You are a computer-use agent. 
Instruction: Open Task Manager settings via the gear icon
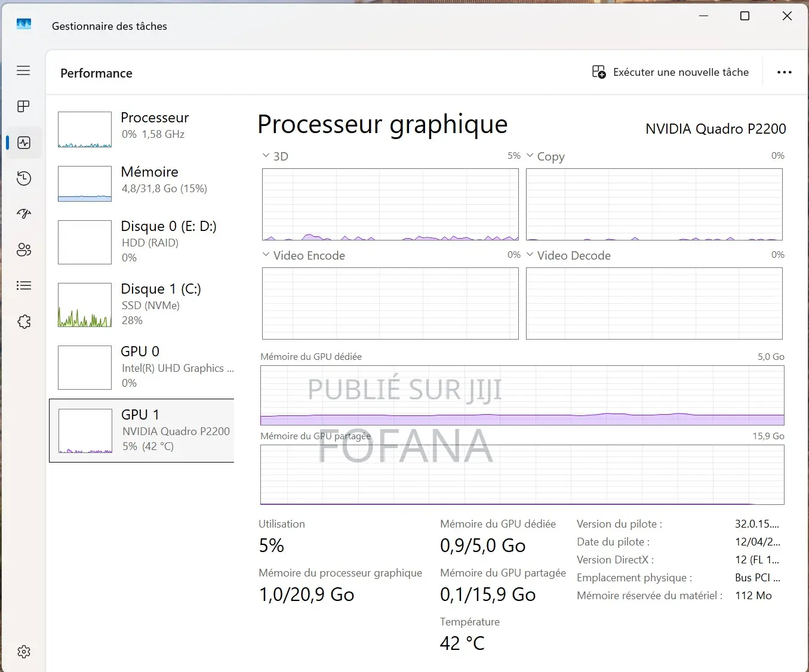tap(23, 651)
